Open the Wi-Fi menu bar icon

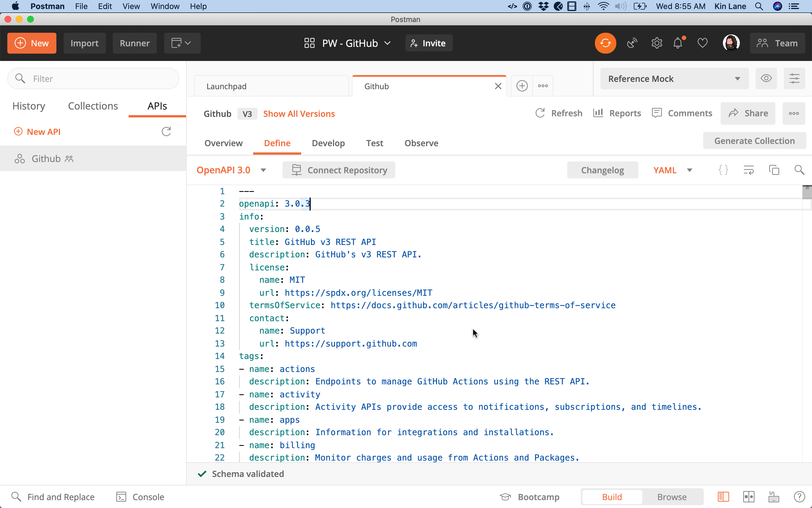[x=604, y=6]
